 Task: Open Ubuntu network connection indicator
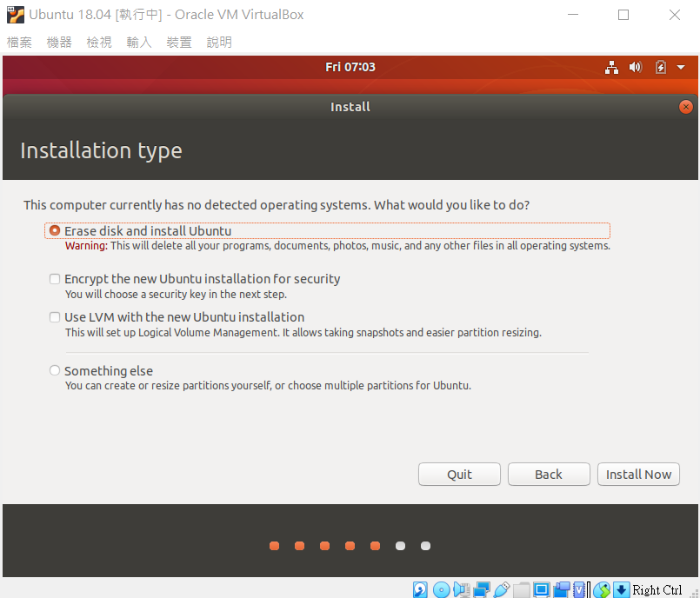coord(611,68)
